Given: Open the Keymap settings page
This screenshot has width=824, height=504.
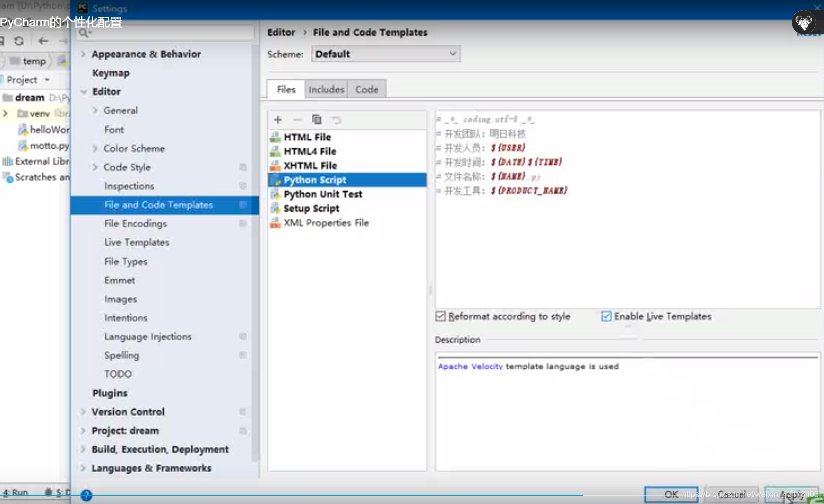Looking at the screenshot, I should click(111, 73).
